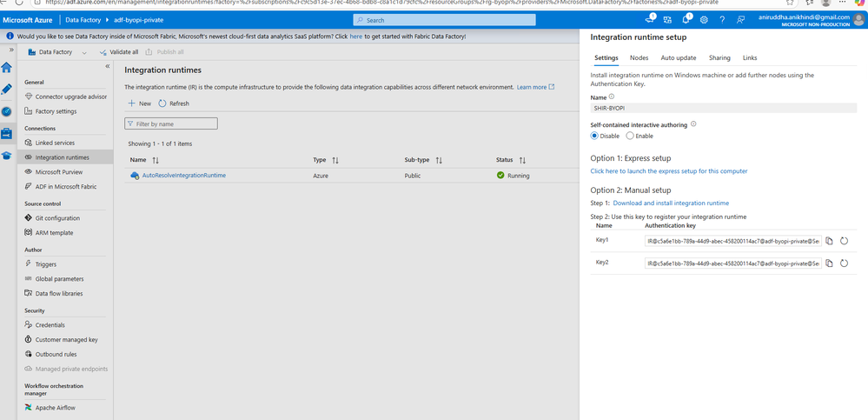The height and width of the screenshot is (420, 868).
Task: Switch directory icon in header
Action: coord(667,19)
